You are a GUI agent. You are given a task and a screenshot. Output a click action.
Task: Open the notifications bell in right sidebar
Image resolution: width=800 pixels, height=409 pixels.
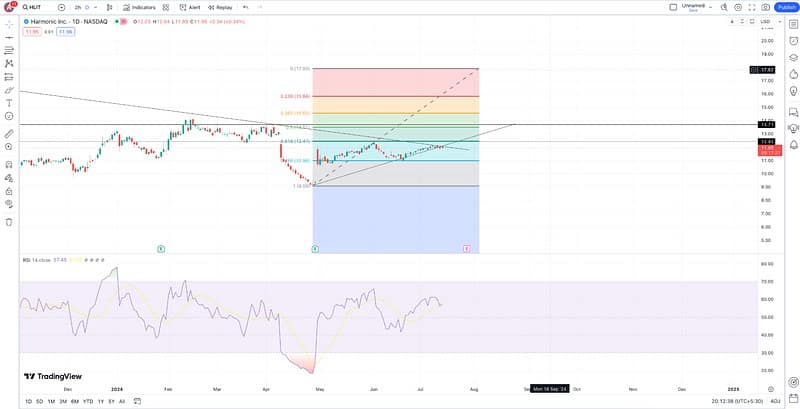pyautogui.click(x=793, y=145)
